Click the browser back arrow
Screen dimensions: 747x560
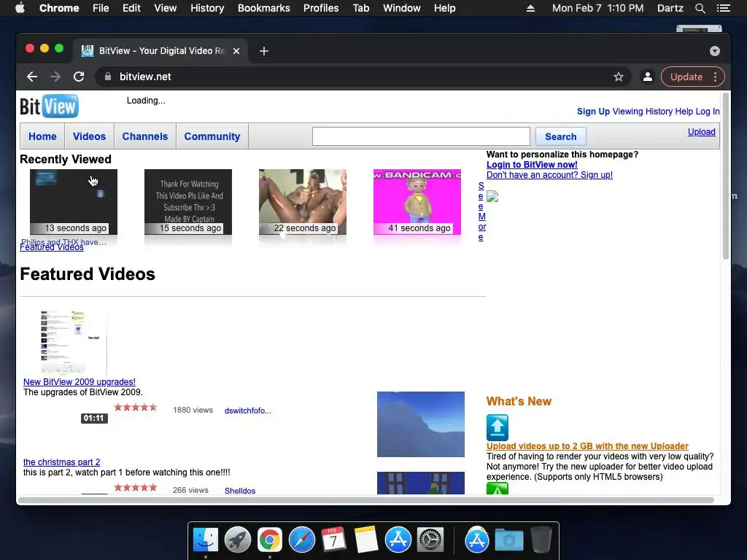click(32, 77)
